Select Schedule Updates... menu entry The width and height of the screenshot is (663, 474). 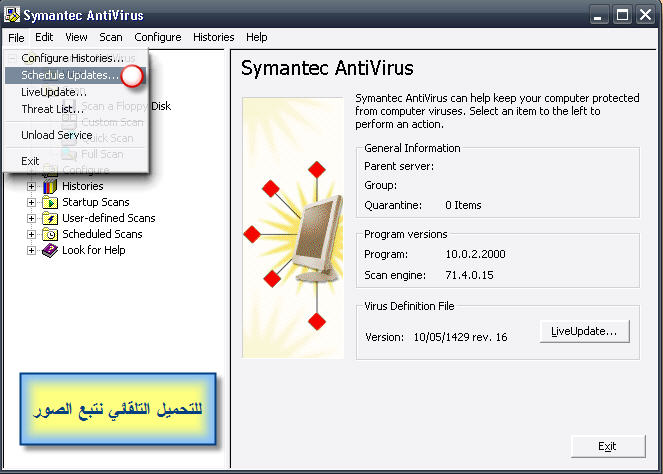click(76, 75)
